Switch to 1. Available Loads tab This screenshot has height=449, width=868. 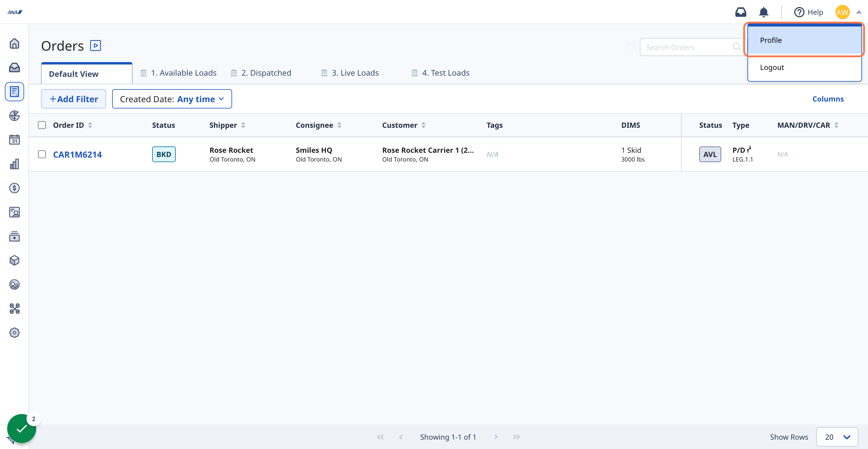[178, 73]
